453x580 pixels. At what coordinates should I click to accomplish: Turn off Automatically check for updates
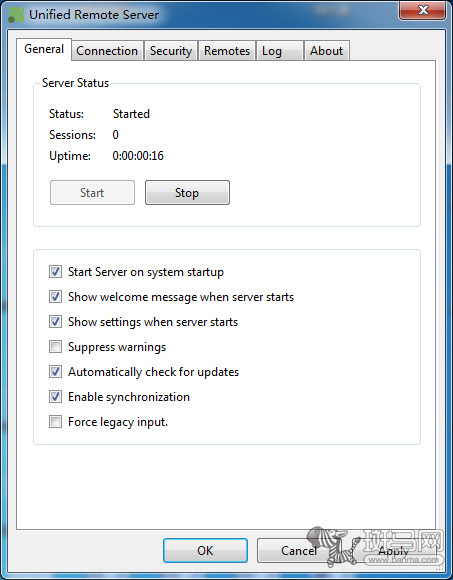[x=55, y=372]
